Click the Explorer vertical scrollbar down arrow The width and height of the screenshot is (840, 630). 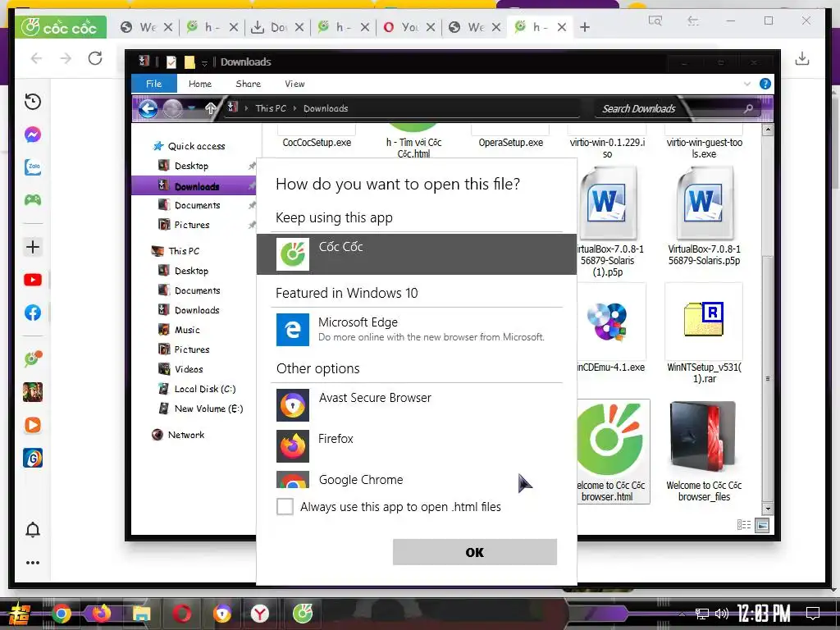(768, 509)
